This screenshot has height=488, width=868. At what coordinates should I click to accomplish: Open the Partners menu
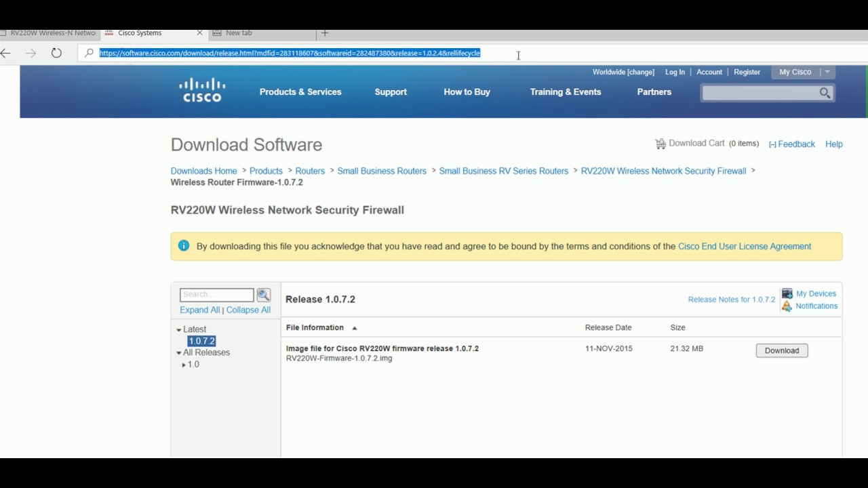tap(654, 92)
